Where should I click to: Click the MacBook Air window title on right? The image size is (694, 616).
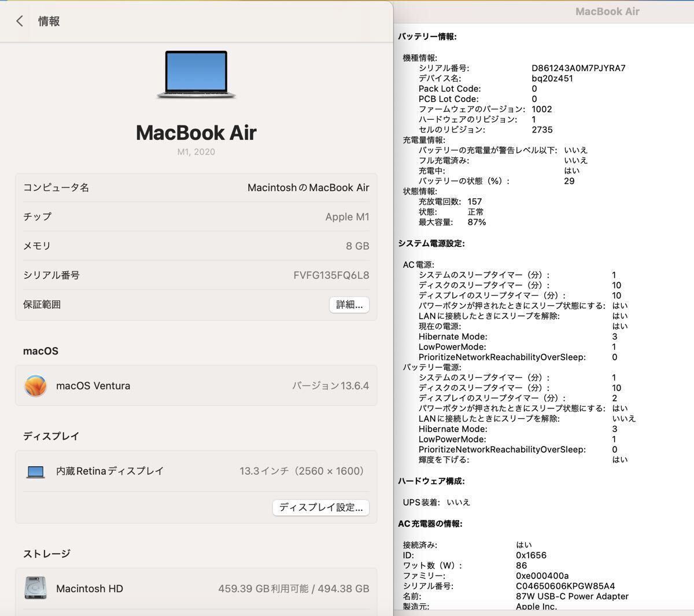click(607, 12)
